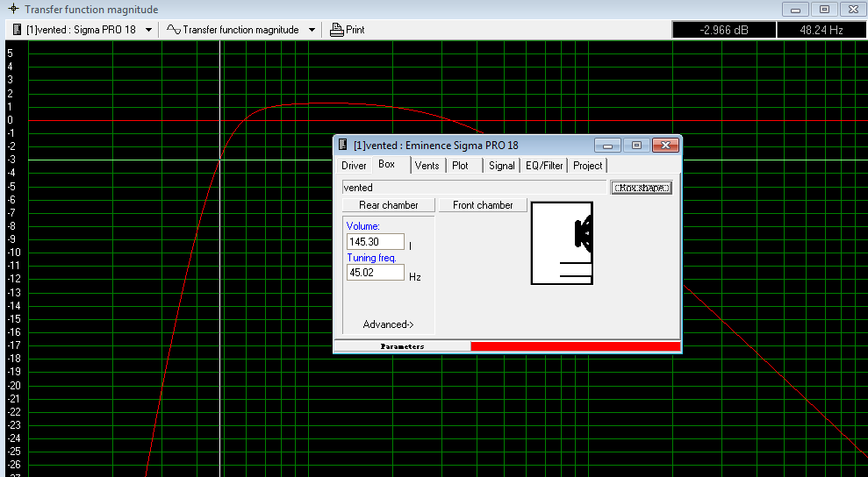Click the Volume: label
Image resolution: width=868 pixels, height=477 pixels.
[x=363, y=225]
